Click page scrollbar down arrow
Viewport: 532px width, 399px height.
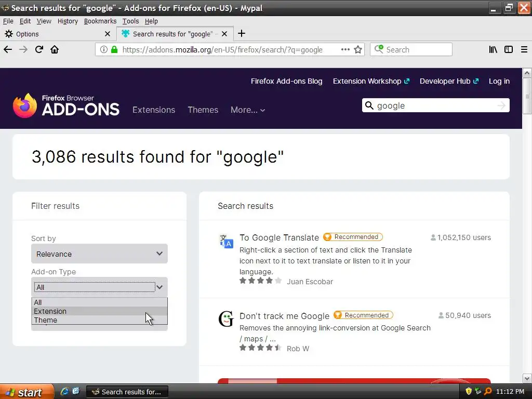point(527,378)
